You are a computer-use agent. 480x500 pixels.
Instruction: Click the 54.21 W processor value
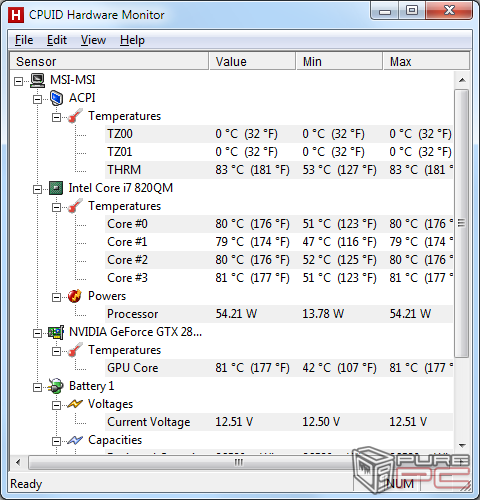click(x=236, y=314)
